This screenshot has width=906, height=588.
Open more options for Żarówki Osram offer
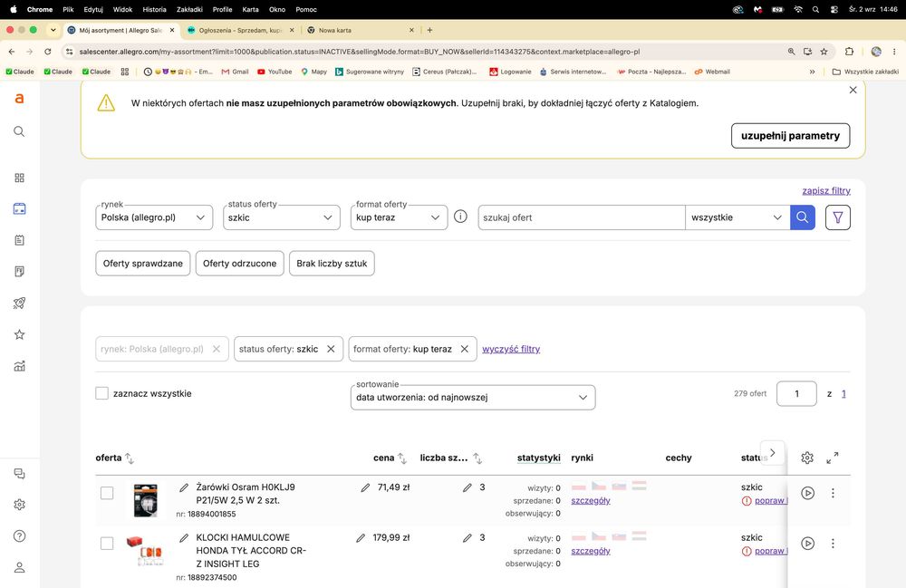click(x=833, y=493)
